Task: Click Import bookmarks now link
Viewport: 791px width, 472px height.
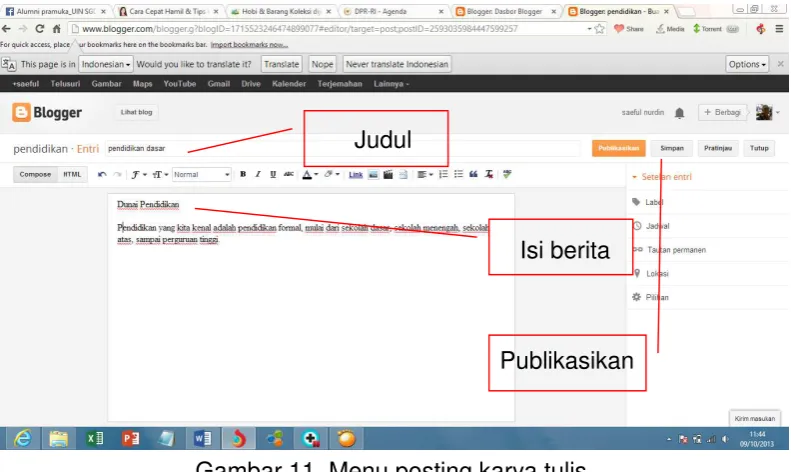Action: [249, 44]
